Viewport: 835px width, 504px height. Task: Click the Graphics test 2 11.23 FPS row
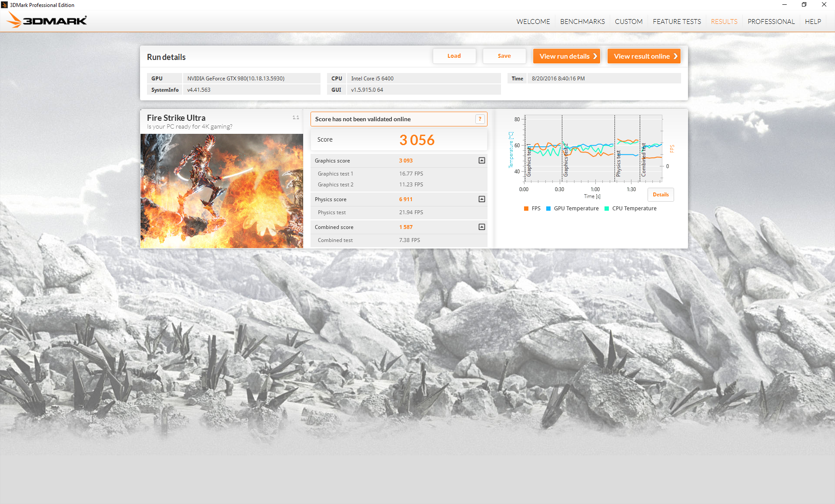(399, 184)
